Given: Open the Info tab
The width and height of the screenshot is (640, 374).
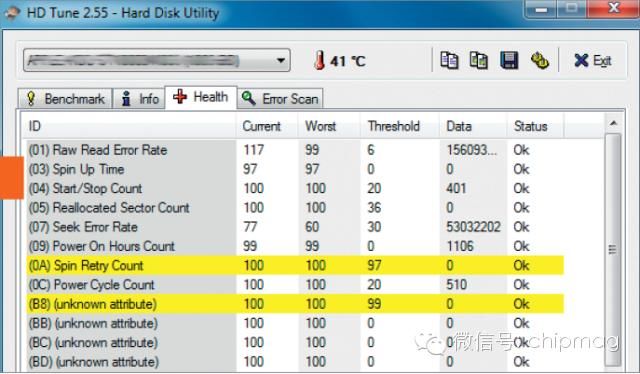Looking at the screenshot, I should [x=140, y=99].
